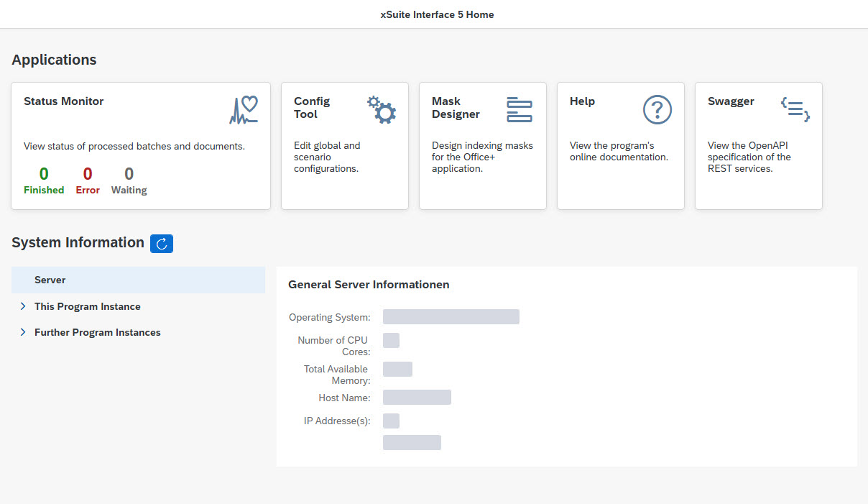Select the Server tree item
Image resolution: width=868 pixels, height=504 pixels.
pyautogui.click(x=50, y=280)
